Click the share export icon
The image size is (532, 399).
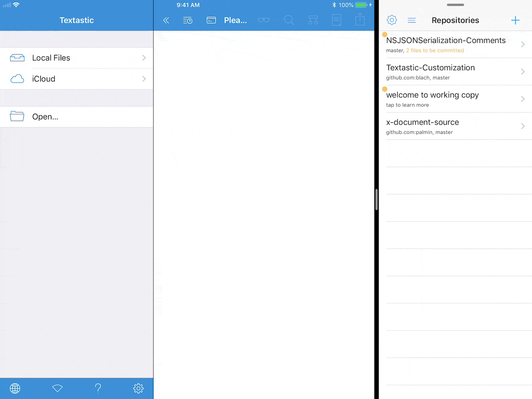coord(360,20)
